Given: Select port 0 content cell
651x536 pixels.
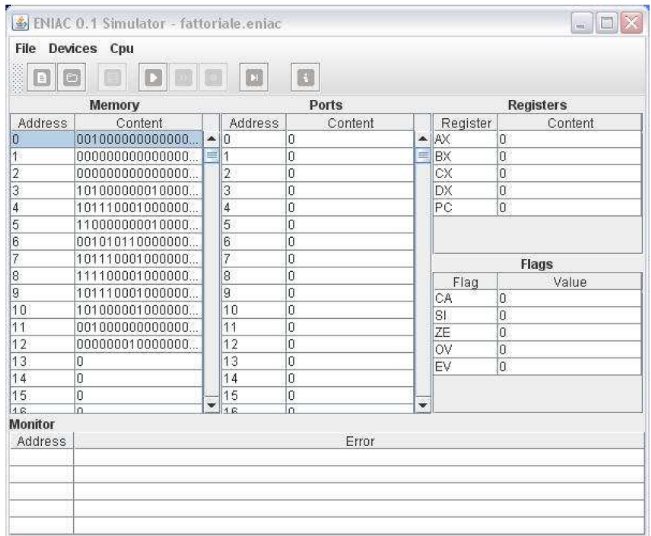Looking at the screenshot, I should coord(350,139).
